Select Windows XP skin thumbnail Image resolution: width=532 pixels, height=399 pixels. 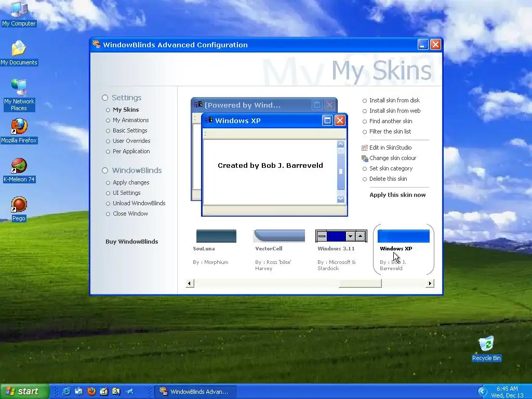403,236
